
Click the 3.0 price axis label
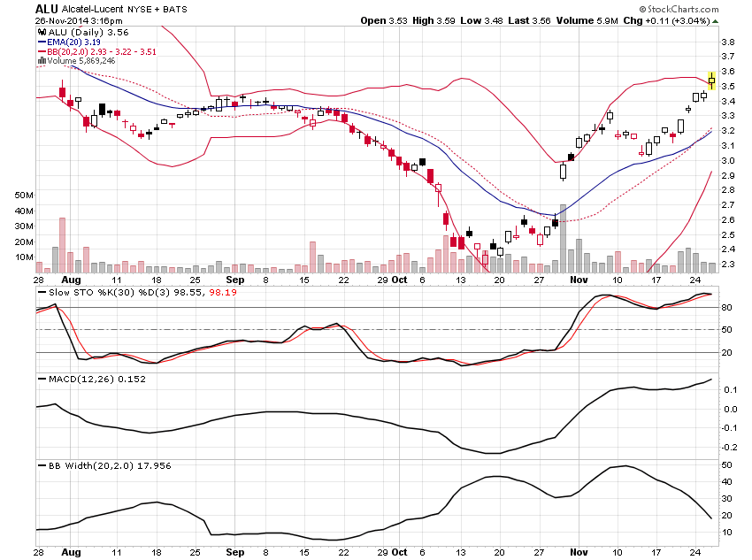728,161
